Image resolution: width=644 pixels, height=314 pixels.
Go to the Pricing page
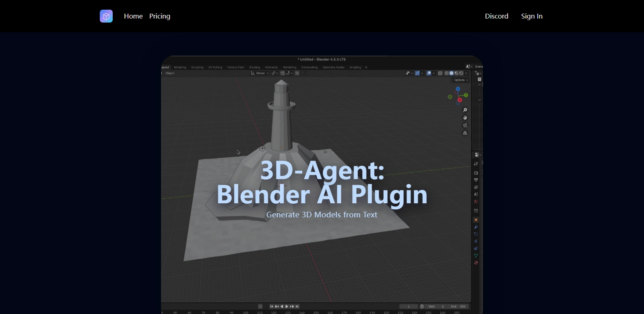(160, 16)
